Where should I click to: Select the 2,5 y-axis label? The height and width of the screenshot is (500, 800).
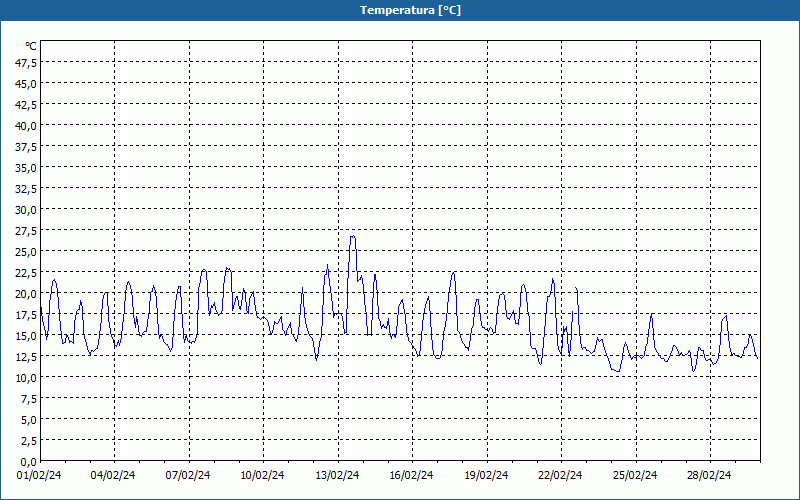[x=29, y=441]
